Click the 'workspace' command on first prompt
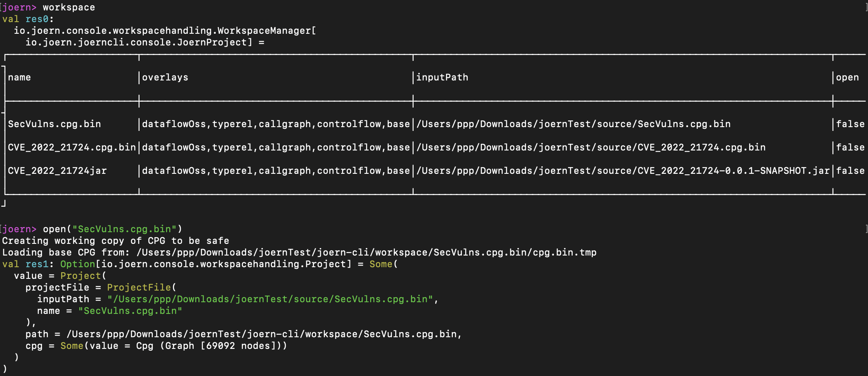Image resolution: width=868 pixels, height=376 pixels. [69, 8]
